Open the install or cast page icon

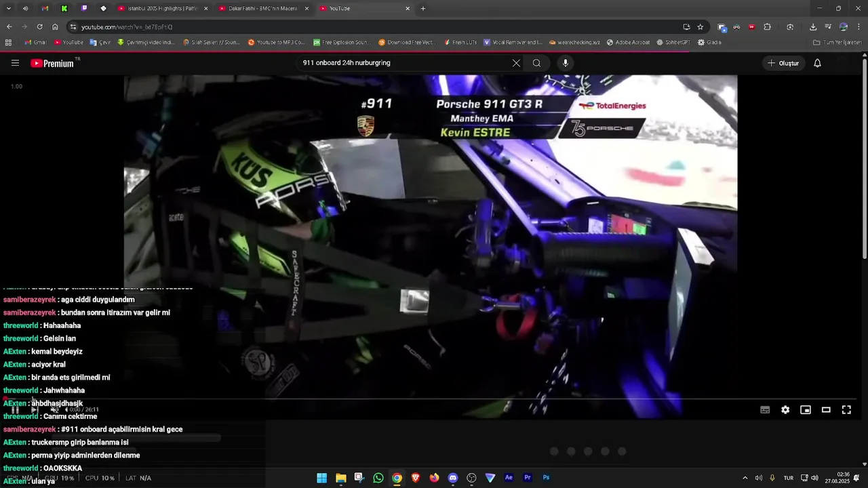pos(686,26)
